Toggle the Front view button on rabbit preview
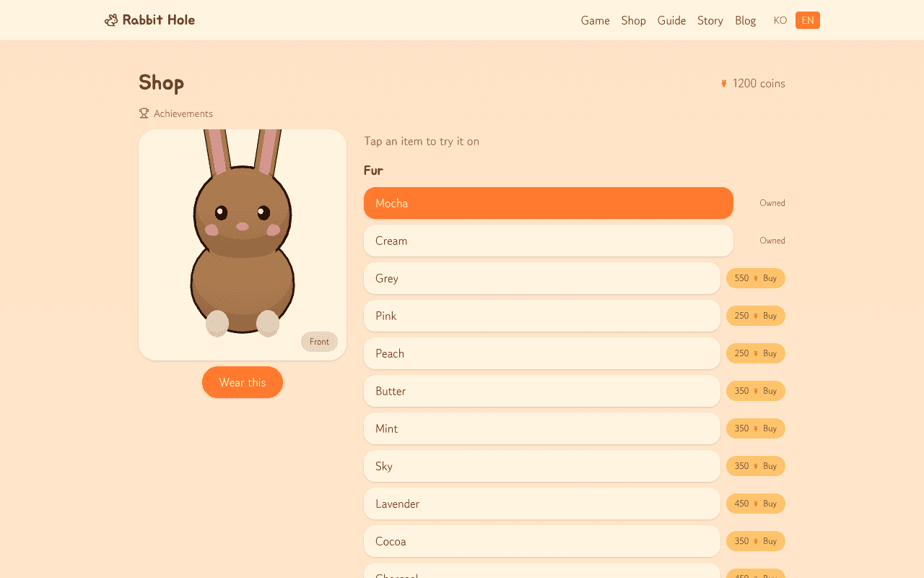This screenshot has height=578, width=924. pyautogui.click(x=319, y=342)
